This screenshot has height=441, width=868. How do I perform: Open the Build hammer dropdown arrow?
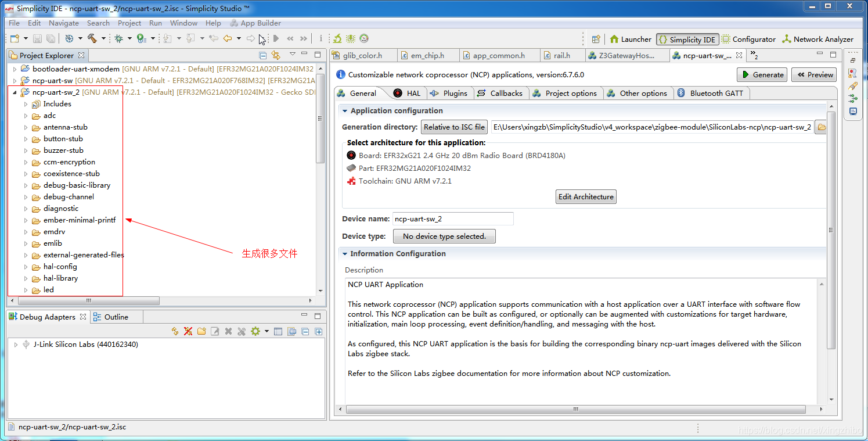(103, 39)
